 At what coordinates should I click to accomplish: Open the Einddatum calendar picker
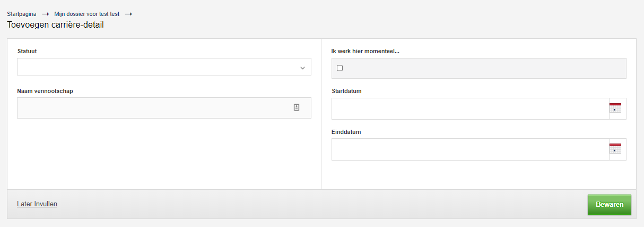[615, 149]
